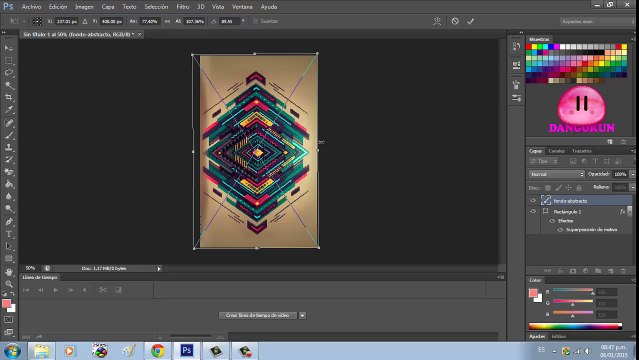Image resolution: width=639 pixels, height=360 pixels.
Task: Select the Lasso tool
Action: pyautogui.click(x=9, y=73)
